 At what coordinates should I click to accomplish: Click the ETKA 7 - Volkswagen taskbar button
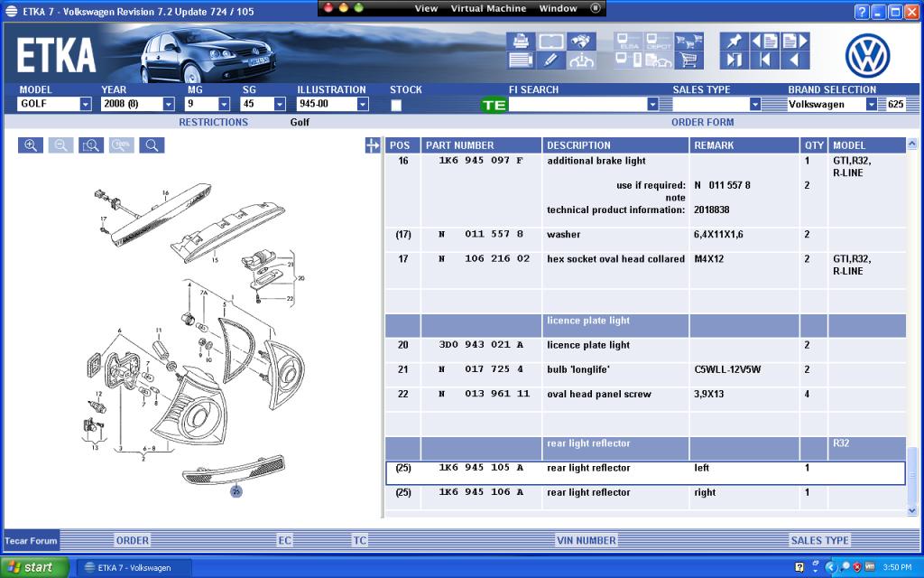pos(134,567)
